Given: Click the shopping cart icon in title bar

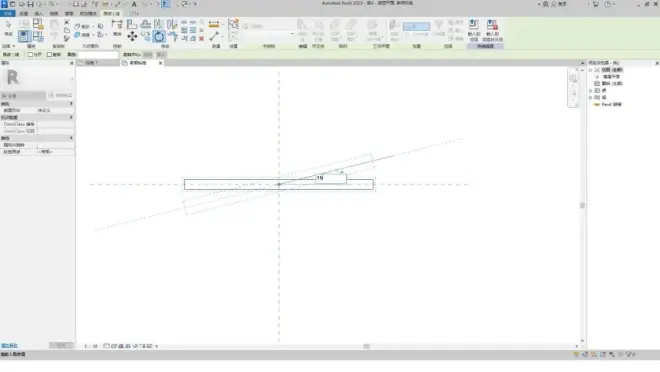Looking at the screenshot, I should coord(596,4).
